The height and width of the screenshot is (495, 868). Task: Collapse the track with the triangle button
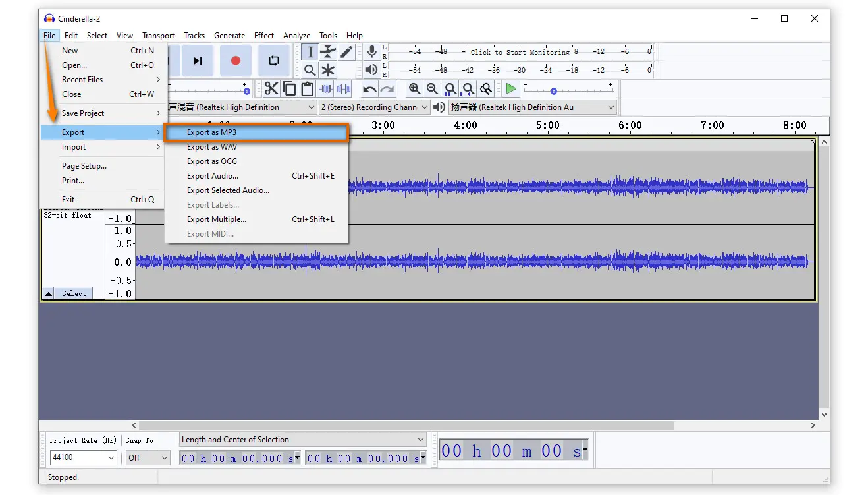49,293
